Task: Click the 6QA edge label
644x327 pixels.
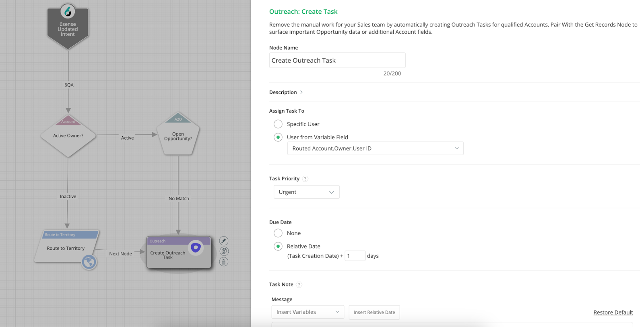Action: [69, 85]
